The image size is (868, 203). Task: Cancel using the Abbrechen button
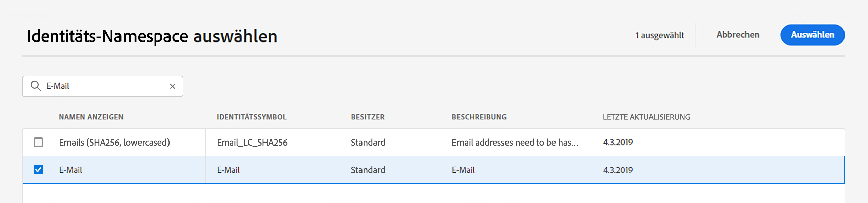pyautogui.click(x=737, y=35)
